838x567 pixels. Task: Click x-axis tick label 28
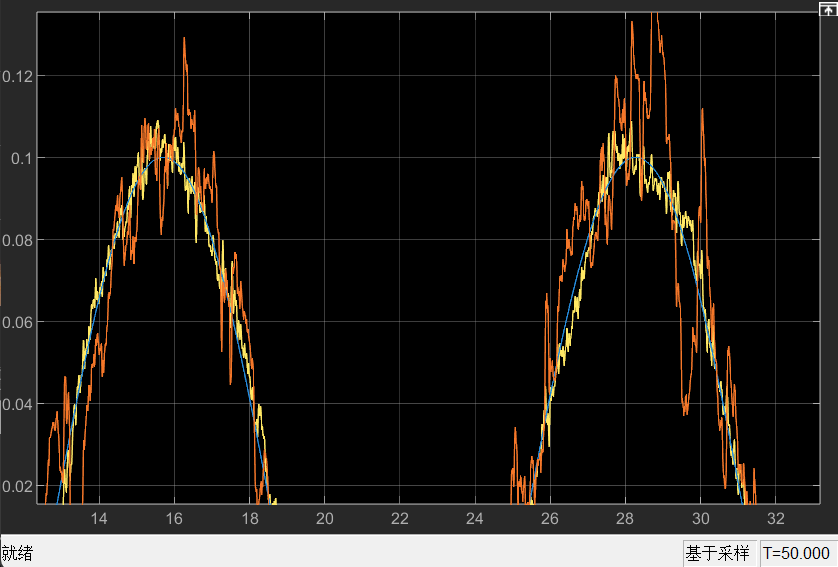tap(625, 519)
